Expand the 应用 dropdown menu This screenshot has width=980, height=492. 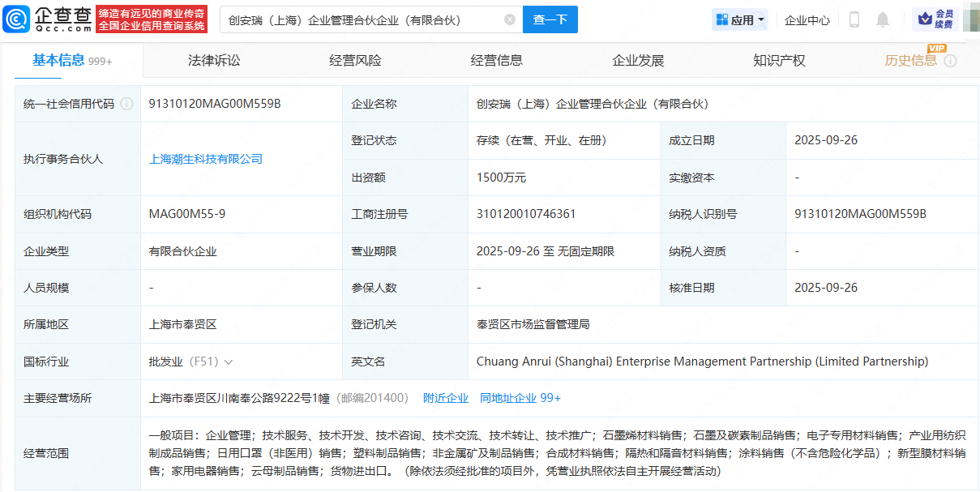tap(740, 19)
